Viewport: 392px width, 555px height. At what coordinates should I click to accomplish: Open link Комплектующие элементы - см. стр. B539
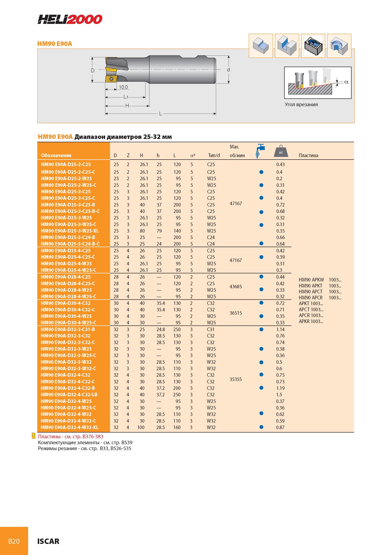coord(85,442)
